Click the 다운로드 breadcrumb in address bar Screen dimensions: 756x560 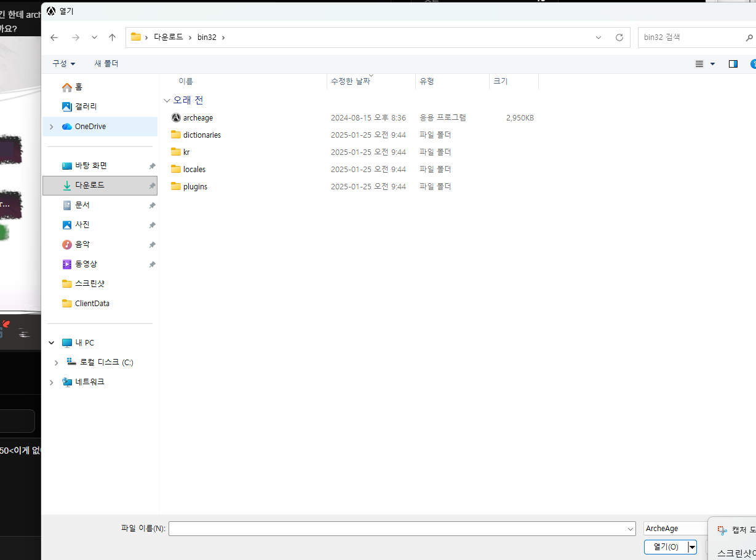point(169,37)
